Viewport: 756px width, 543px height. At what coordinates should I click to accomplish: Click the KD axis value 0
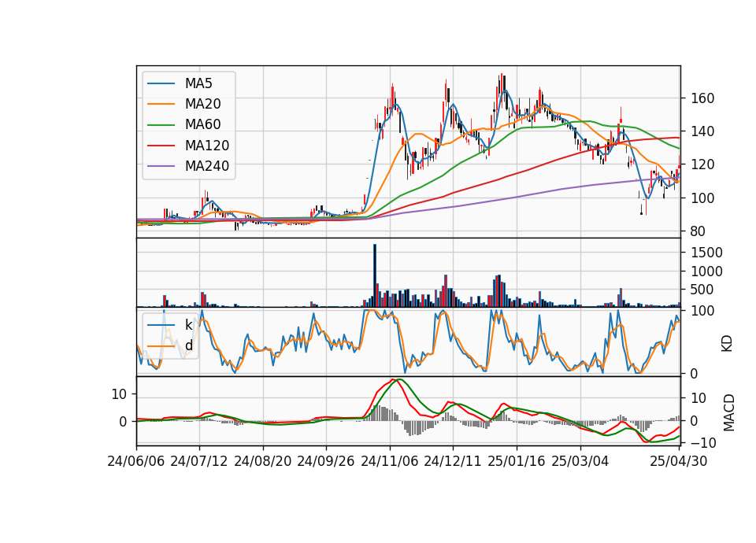pyautogui.click(x=693, y=374)
